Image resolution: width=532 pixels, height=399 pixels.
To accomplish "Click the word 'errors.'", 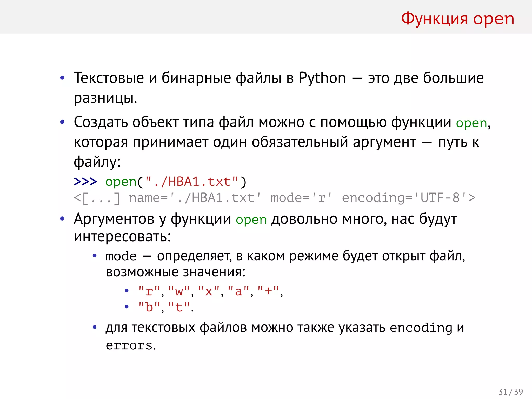I will tap(131, 345).
